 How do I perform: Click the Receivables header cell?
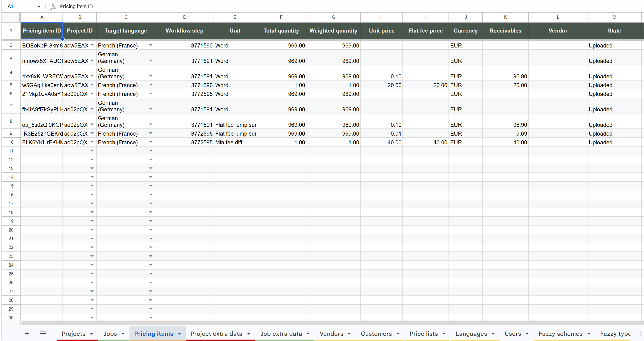(505, 30)
